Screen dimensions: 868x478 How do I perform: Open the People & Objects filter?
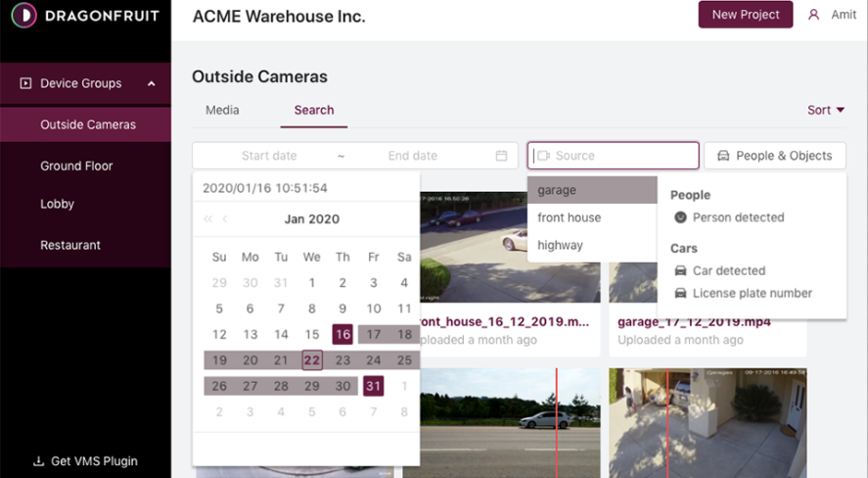(774, 156)
